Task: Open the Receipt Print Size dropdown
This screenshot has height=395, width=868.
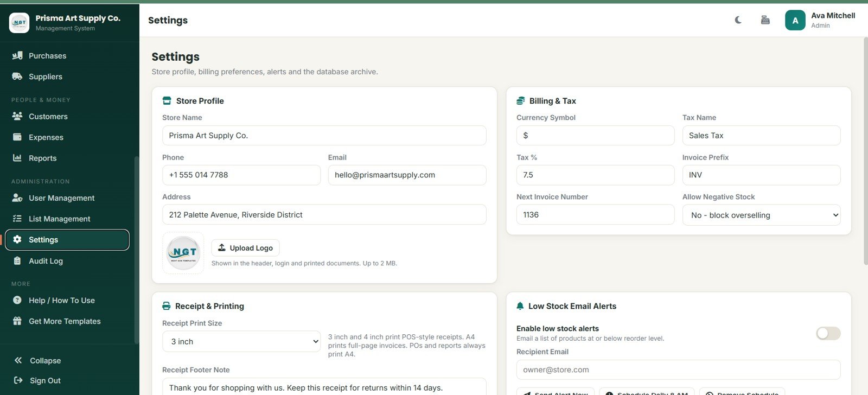Action: tap(241, 341)
